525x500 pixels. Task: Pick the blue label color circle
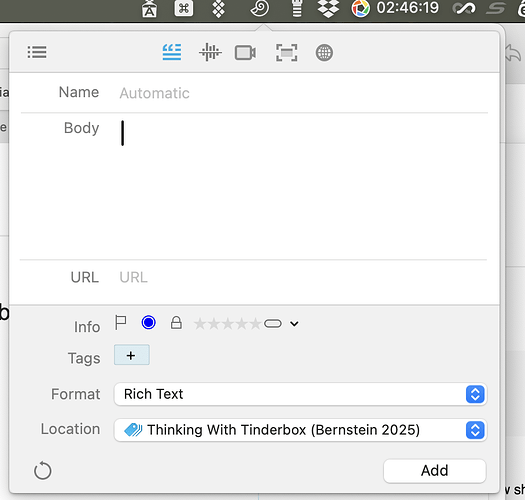pyautogui.click(x=148, y=323)
